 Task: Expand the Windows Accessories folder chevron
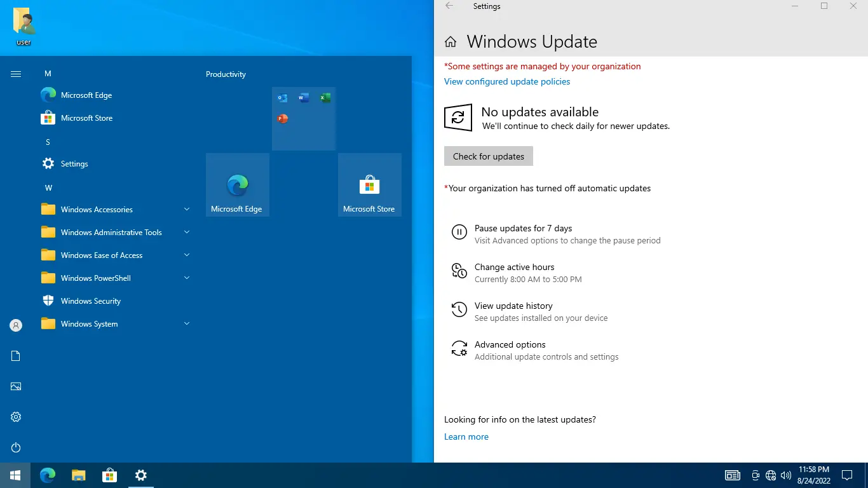tap(187, 209)
